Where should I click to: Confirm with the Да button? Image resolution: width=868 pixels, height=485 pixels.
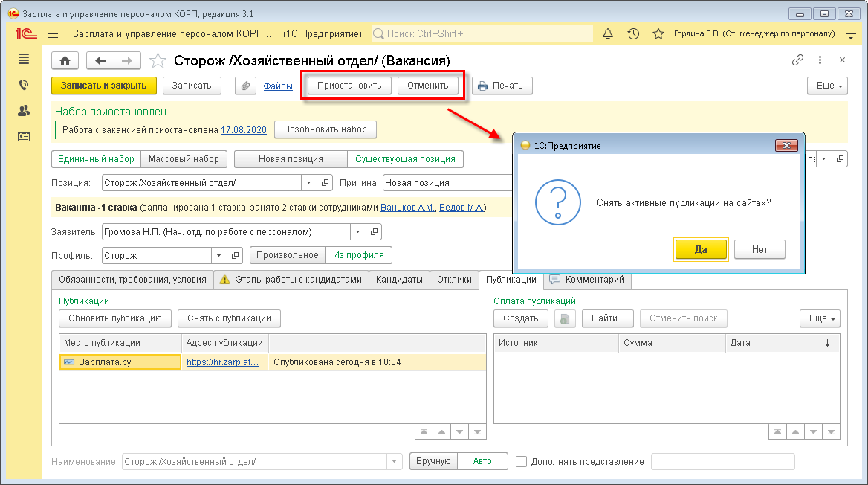(x=701, y=249)
